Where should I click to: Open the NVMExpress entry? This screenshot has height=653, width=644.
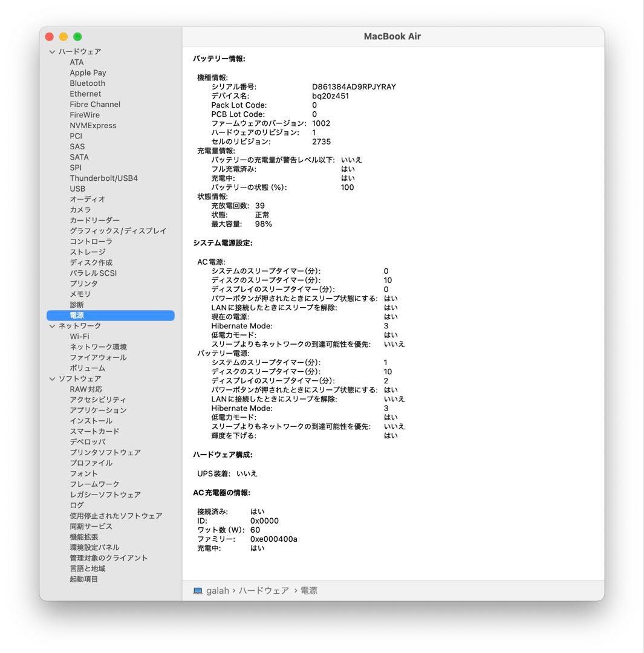coord(93,125)
